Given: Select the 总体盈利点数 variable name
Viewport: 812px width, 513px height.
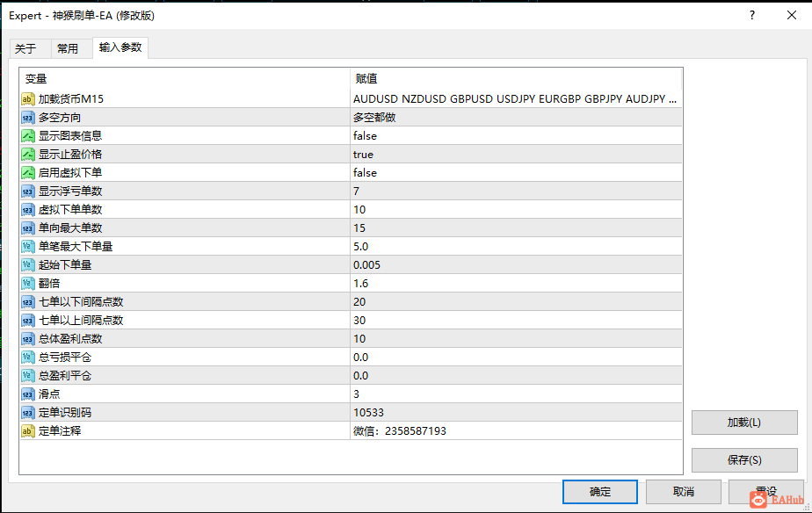Looking at the screenshot, I should click(x=70, y=339).
